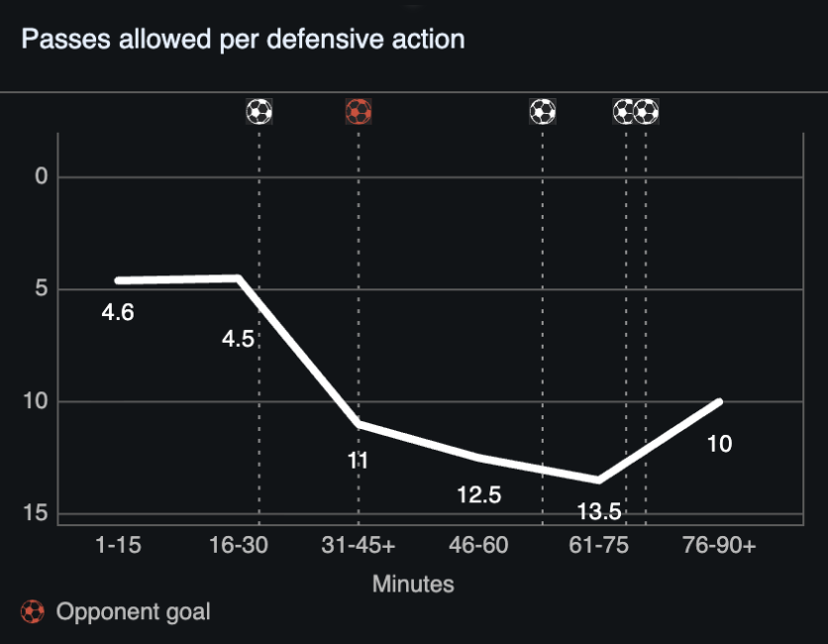
Task: Select the 12.5 value on the line
Action: (x=479, y=494)
